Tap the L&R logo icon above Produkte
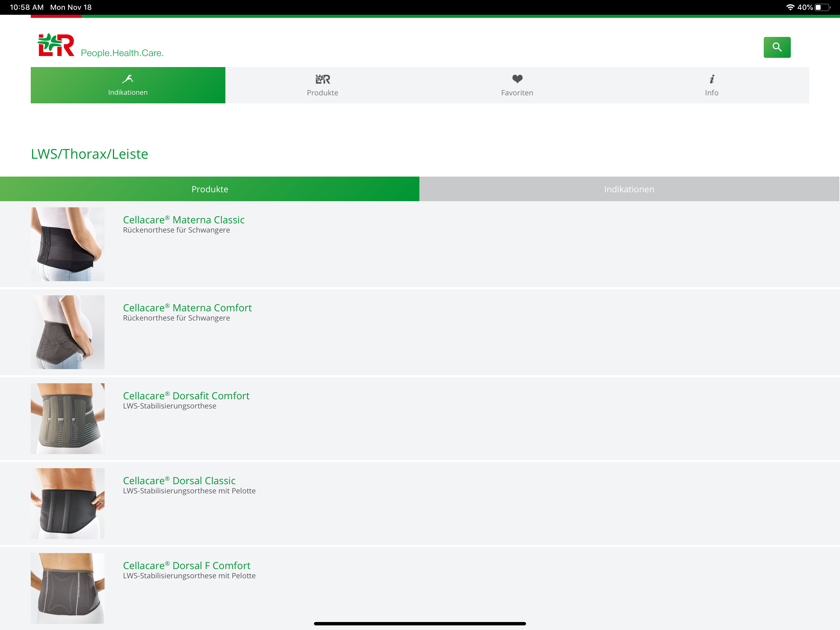 coord(323,79)
